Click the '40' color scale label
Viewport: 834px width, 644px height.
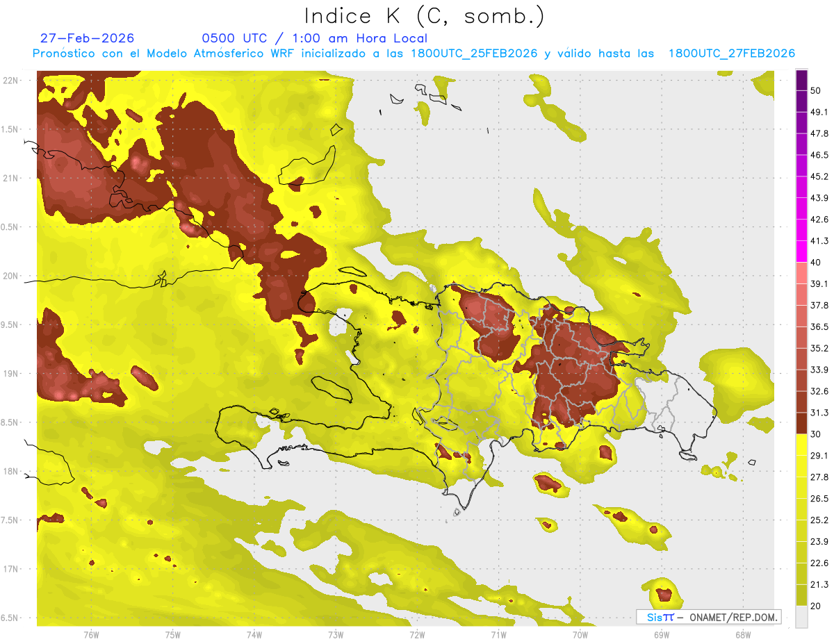pyautogui.click(x=816, y=263)
